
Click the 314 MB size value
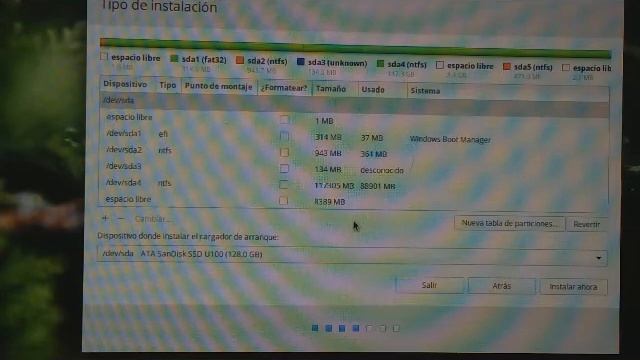tap(328, 137)
